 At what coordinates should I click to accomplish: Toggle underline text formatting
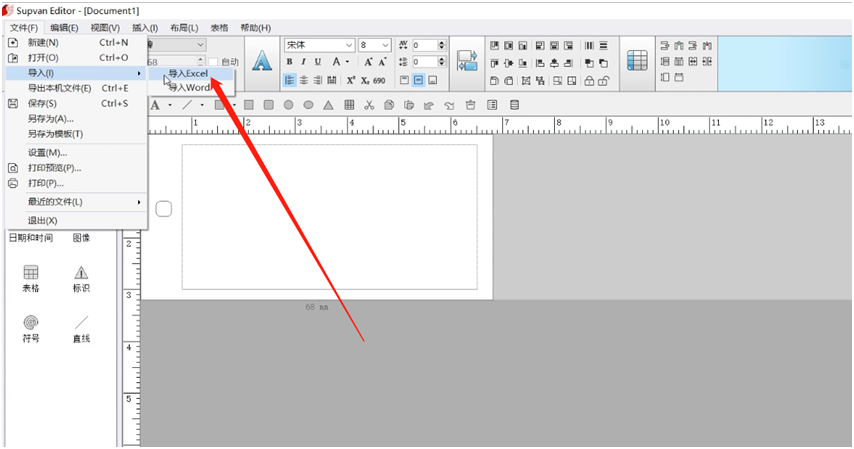(318, 62)
